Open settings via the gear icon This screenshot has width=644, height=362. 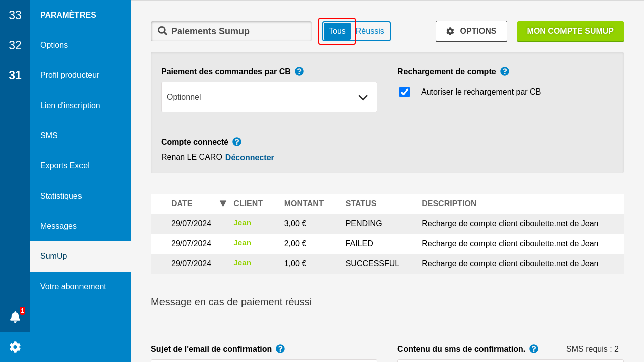[x=15, y=347]
